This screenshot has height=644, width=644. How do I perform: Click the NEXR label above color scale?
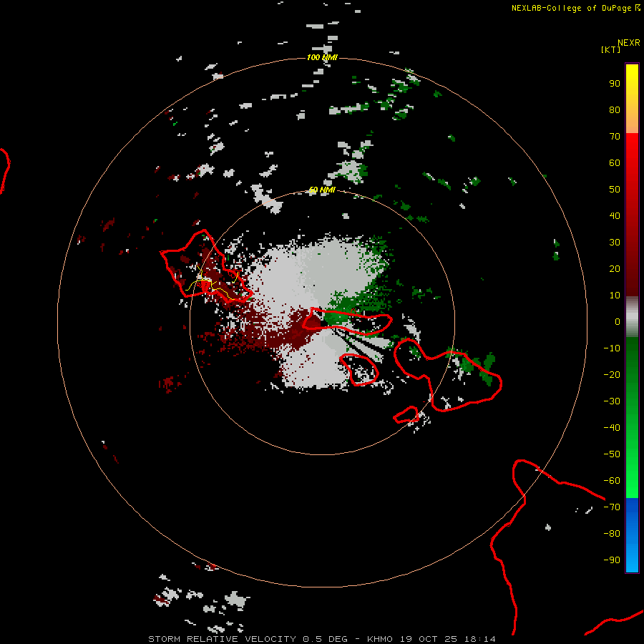pos(629,43)
